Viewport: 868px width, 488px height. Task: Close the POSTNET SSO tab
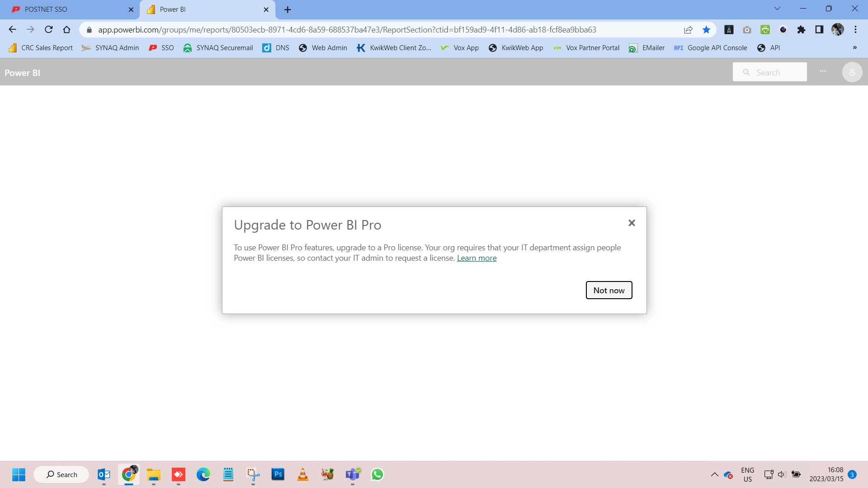(x=131, y=9)
